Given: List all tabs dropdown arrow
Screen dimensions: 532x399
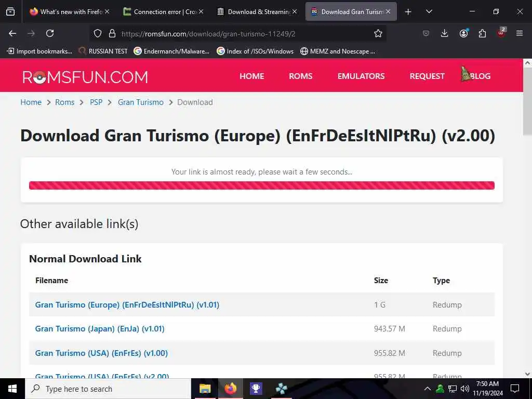Looking at the screenshot, I should 429,11.
